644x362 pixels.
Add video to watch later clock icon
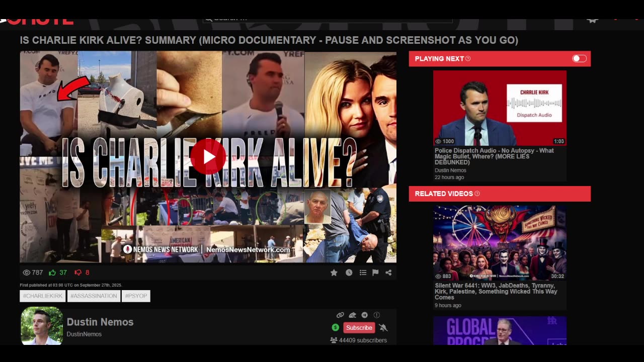[x=349, y=273]
